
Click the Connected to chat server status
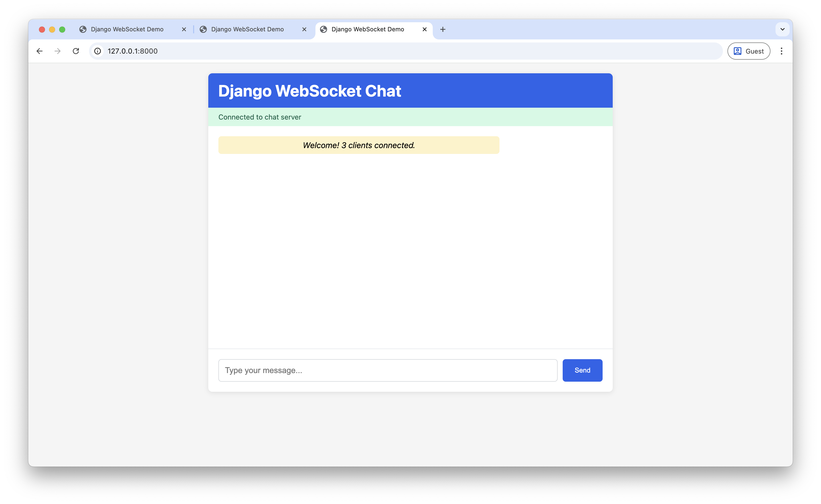pos(410,117)
